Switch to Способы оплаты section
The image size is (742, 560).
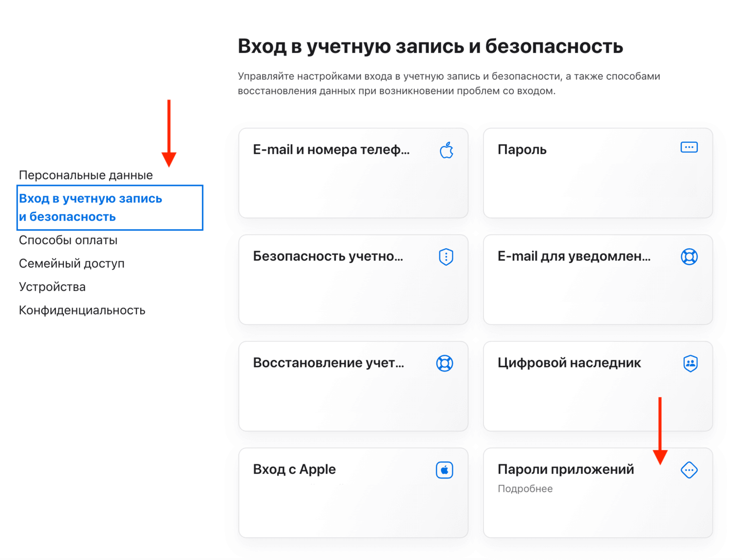68,240
